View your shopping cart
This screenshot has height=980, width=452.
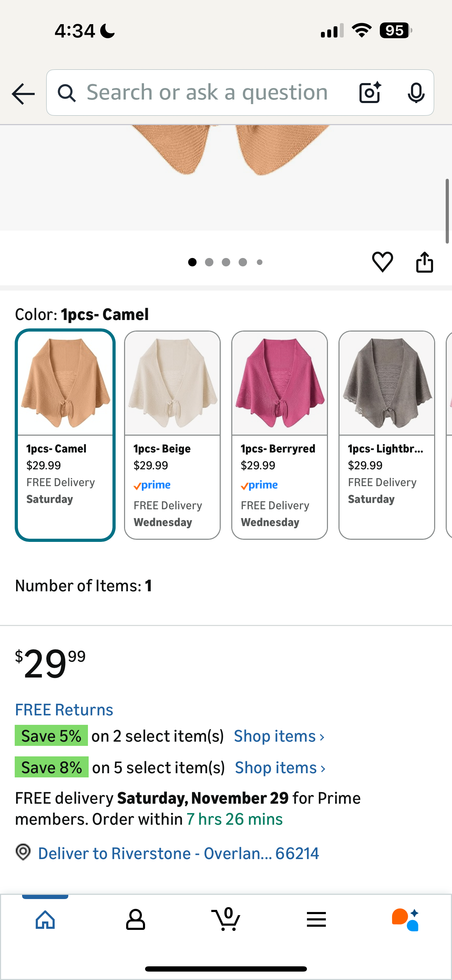(226, 920)
